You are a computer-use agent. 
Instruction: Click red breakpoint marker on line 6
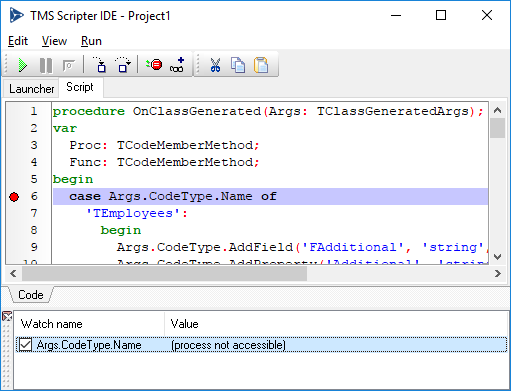pyautogui.click(x=14, y=197)
